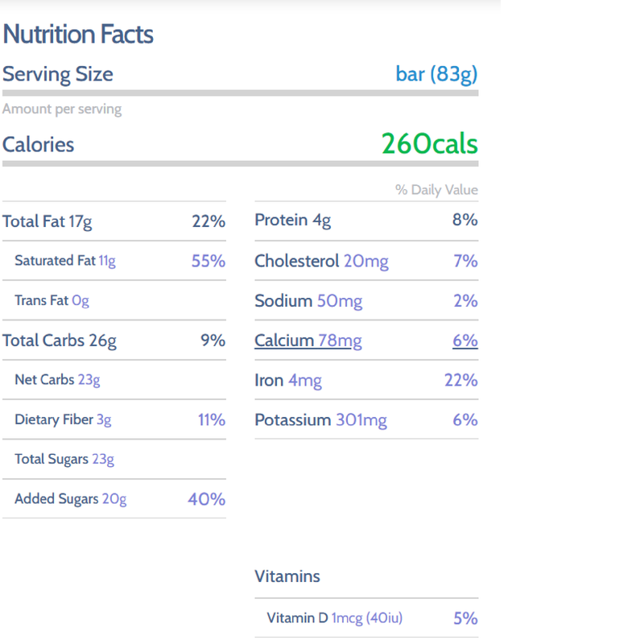
Task: Select the Sodium 50mg amount
Action: 339,301
